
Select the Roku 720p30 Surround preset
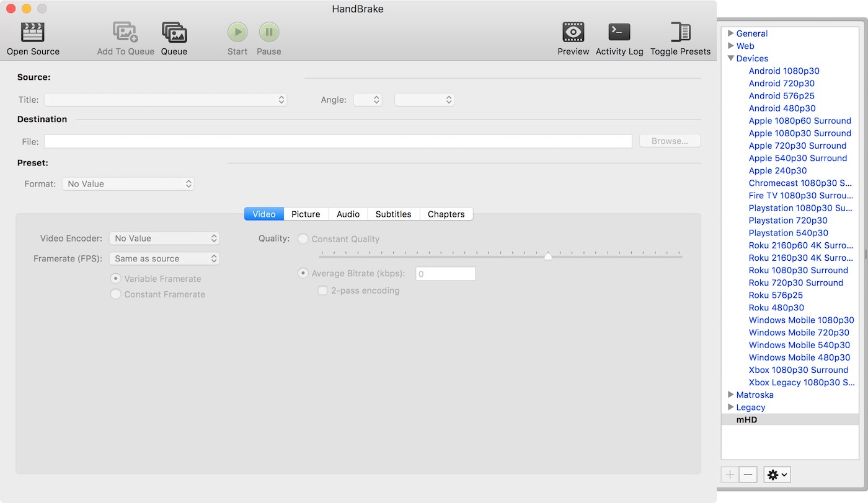click(x=795, y=282)
